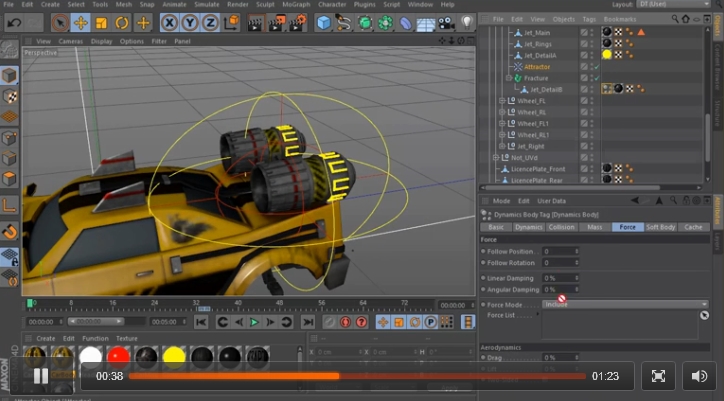Open the File menu

8,5
